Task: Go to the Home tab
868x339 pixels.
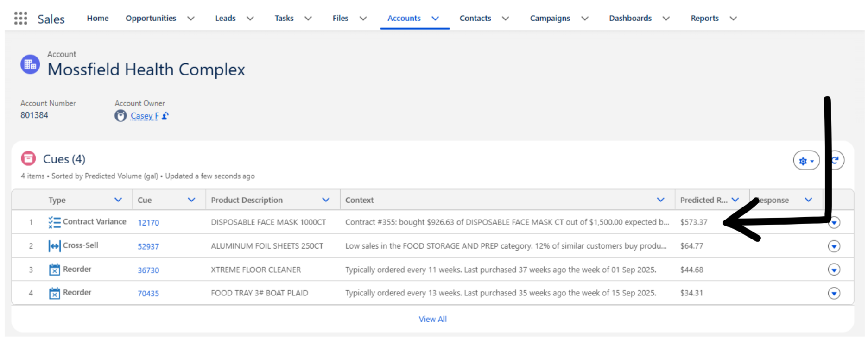Action: 98,18
